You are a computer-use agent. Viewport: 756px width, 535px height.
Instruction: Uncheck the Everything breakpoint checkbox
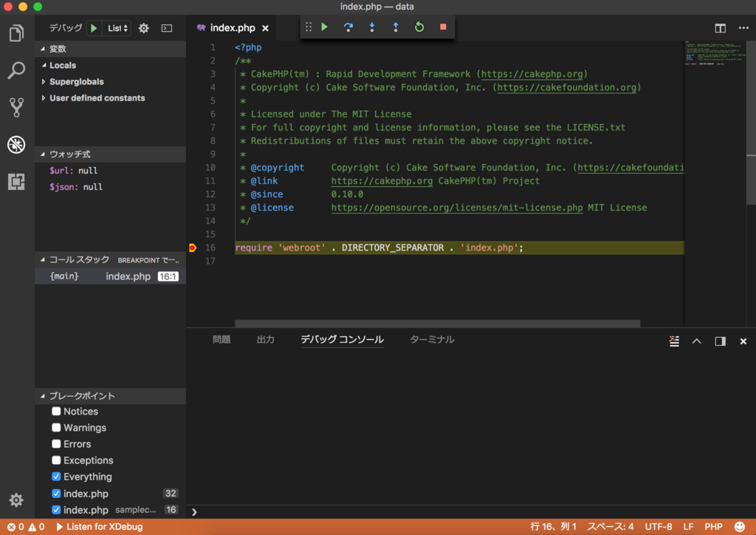click(x=56, y=477)
